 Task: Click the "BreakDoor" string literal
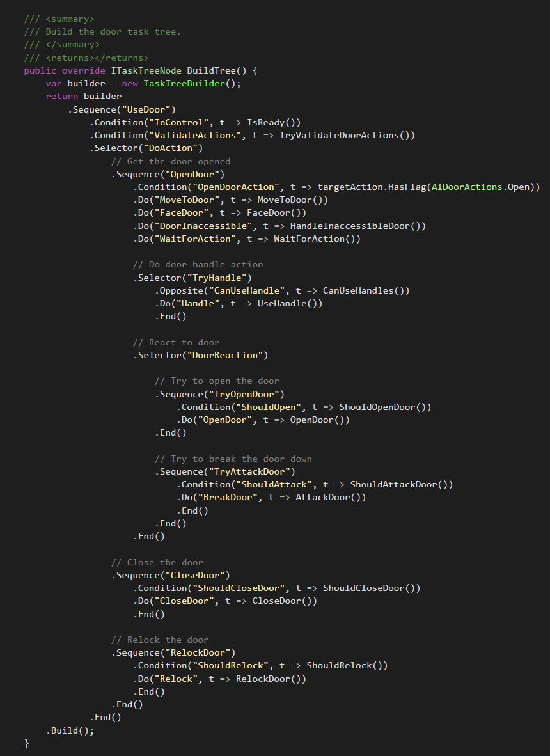click(x=228, y=497)
